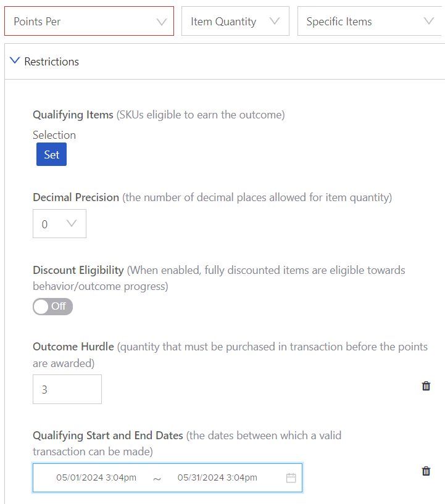Open the Item Quantity dropdown

235,21
